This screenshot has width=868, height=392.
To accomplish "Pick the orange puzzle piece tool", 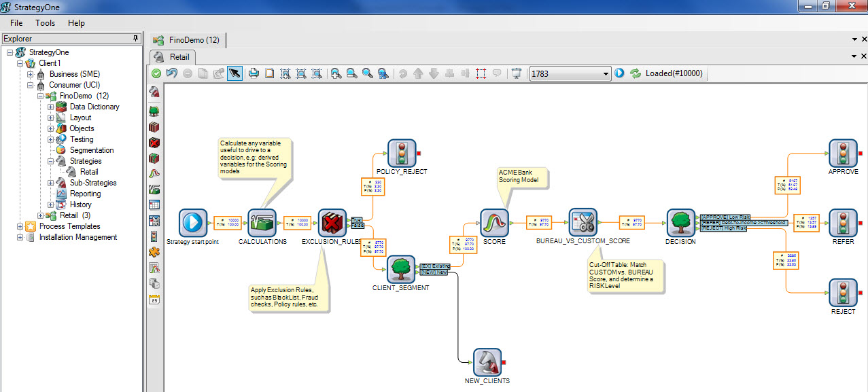I will click(154, 252).
